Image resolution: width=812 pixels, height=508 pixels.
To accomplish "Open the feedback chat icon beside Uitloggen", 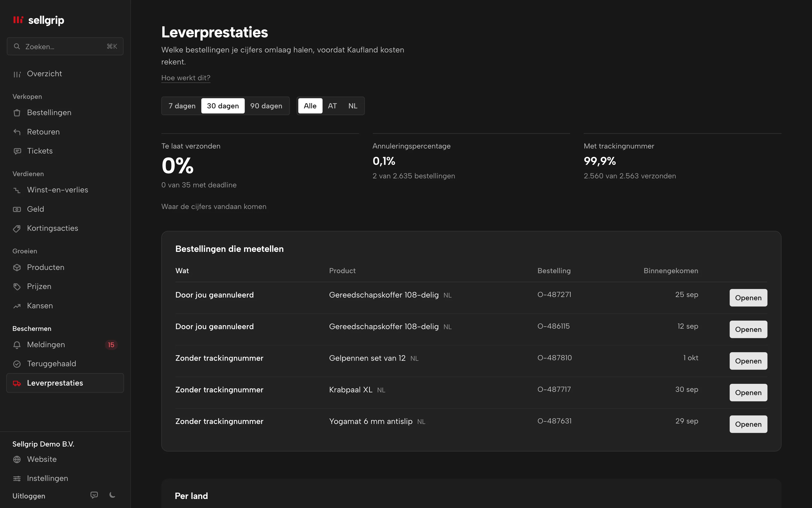I will [94, 495].
